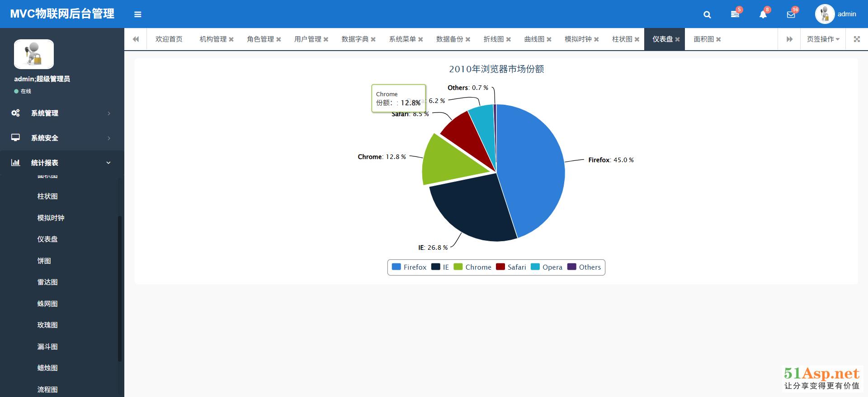Click the hamburger menu sidebar toggle
The image size is (868, 397).
tap(138, 14)
